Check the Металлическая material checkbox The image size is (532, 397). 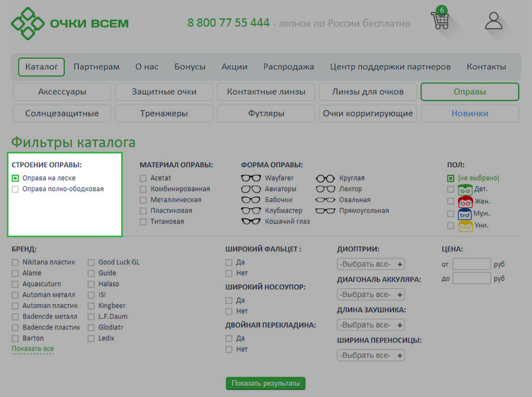point(143,200)
